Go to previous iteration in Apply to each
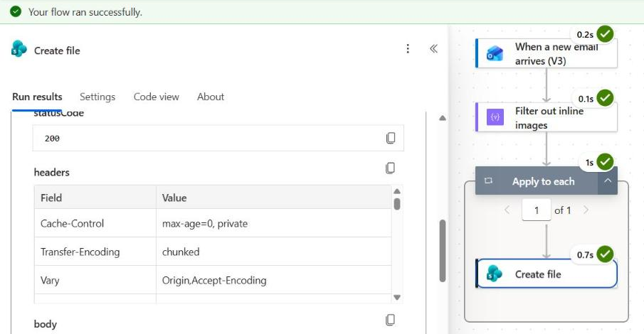644x334 pixels. coord(507,210)
